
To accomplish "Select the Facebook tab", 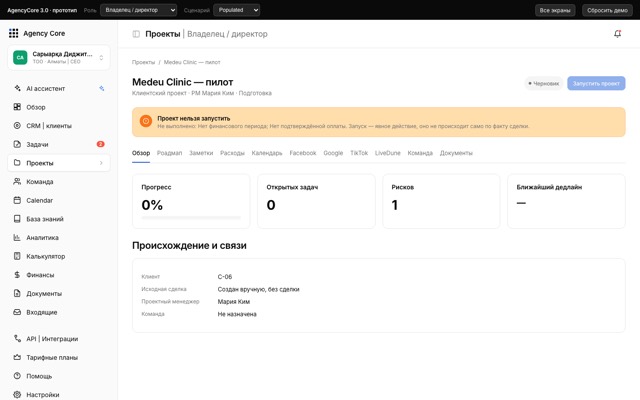I will (303, 153).
